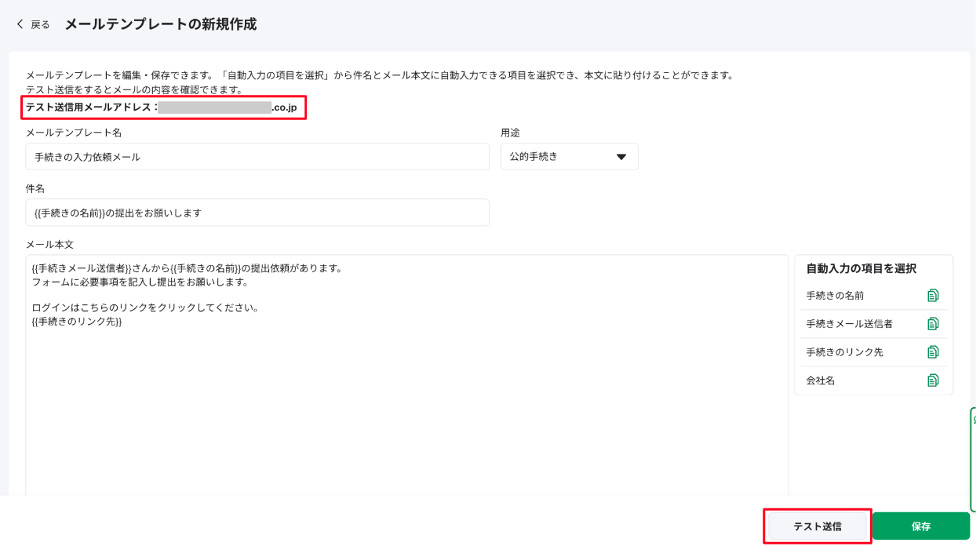Select the 手続きメール送信者 label in auto-input list
This screenshot has width=980, height=546.
tap(849, 324)
